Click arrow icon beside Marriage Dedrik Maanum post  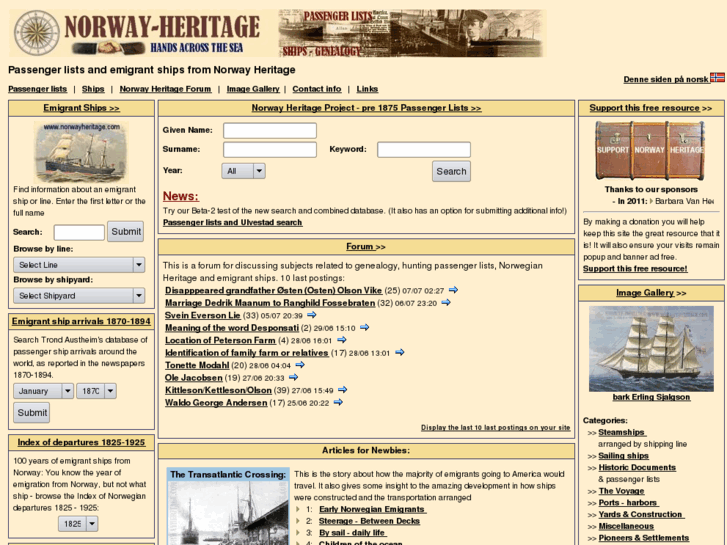(446, 302)
